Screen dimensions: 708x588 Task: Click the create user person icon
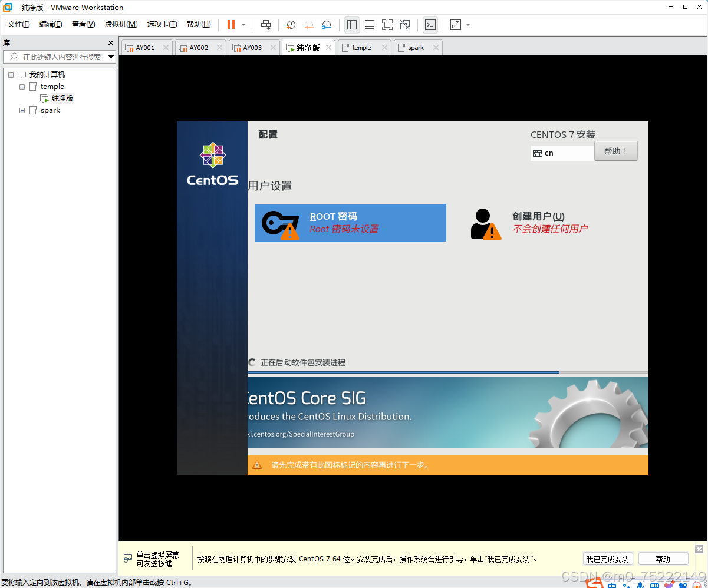point(486,224)
